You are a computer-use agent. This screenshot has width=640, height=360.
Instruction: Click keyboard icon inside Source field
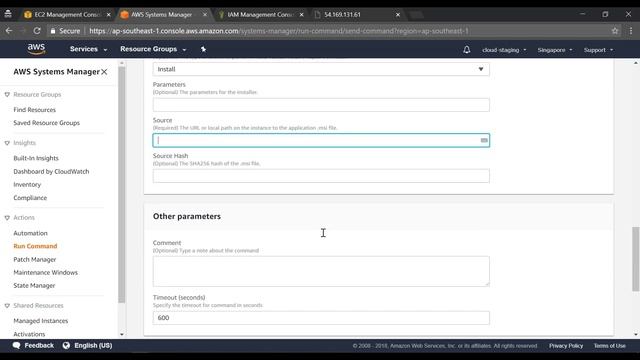484,140
